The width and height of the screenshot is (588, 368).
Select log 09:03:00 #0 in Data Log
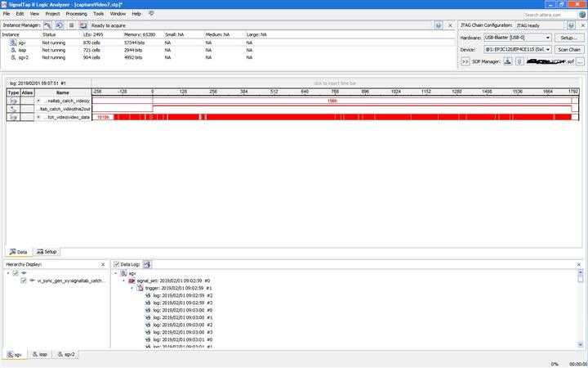[x=179, y=310]
